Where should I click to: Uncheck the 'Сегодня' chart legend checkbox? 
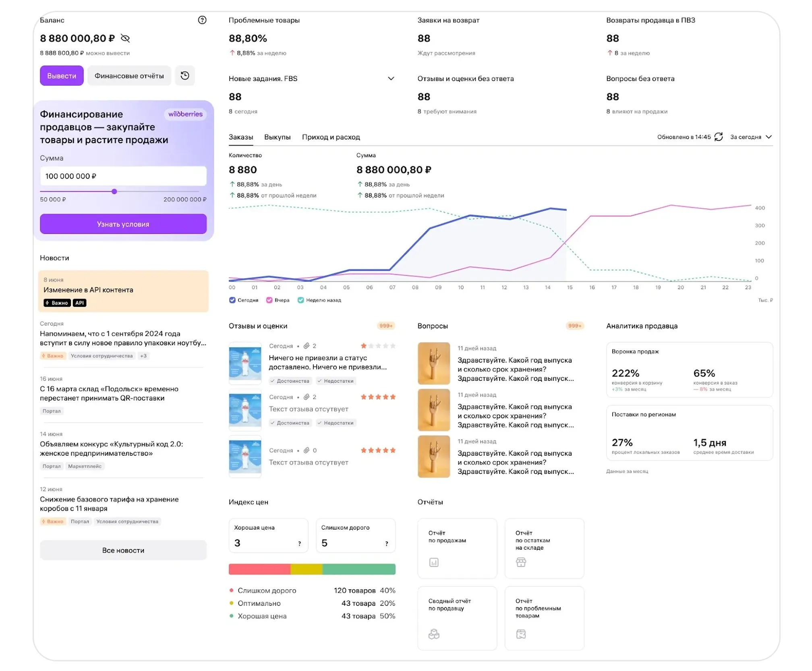232,300
